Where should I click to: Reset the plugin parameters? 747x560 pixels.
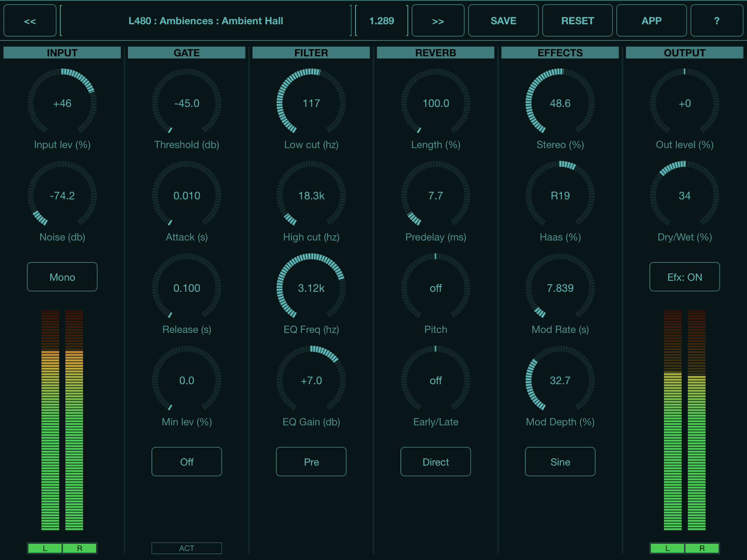click(577, 21)
